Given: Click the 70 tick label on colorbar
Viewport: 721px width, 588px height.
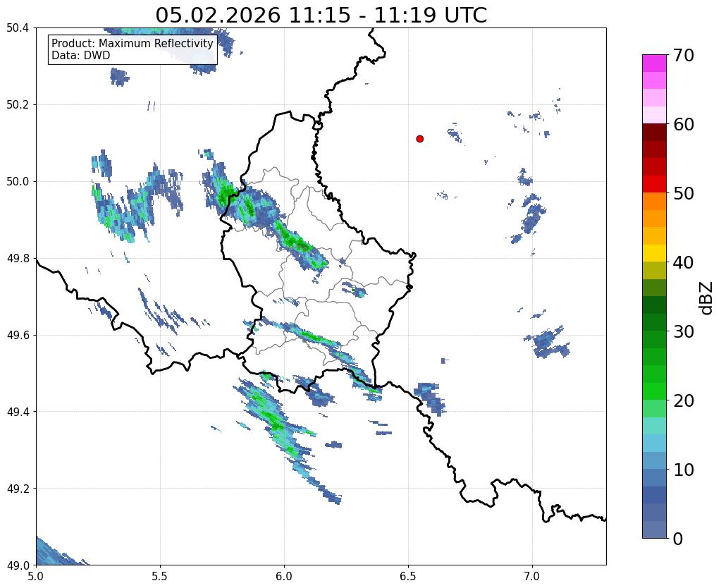Looking at the screenshot, I should click(x=684, y=55).
